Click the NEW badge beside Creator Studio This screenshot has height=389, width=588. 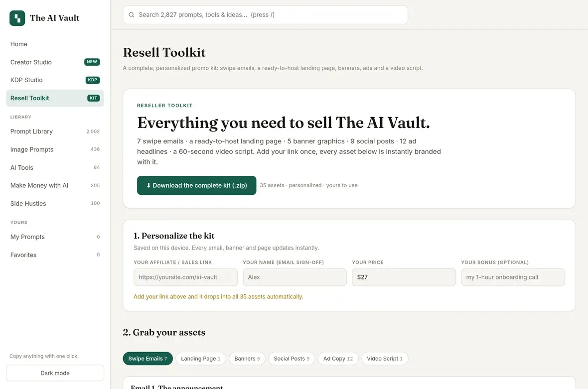[x=92, y=62]
